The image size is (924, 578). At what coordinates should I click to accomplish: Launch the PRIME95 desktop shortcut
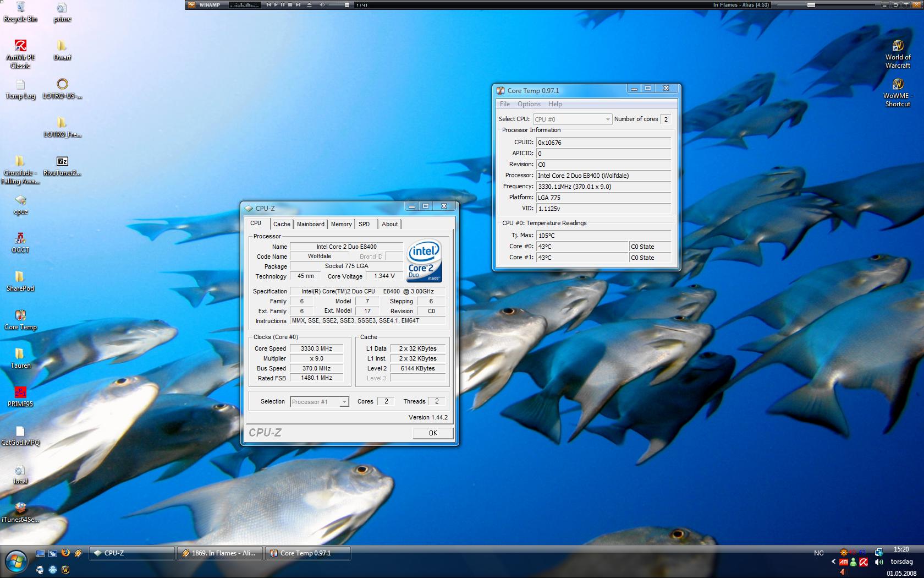point(20,397)
